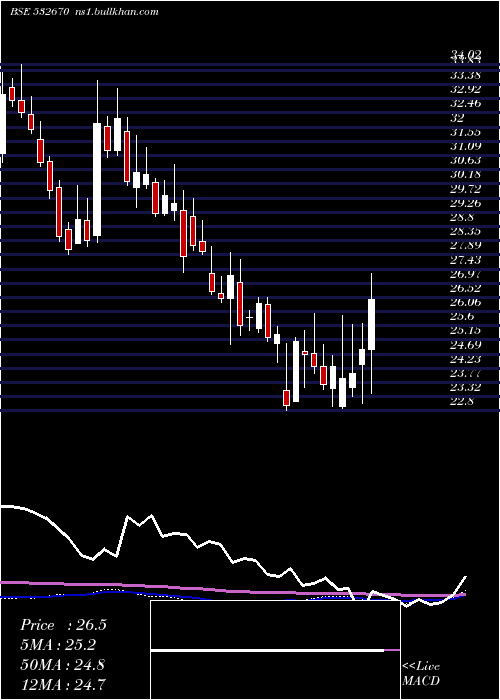Select the 24.69 price axis label
Viewport: 500px width, 700px height.
pos(466,345)
